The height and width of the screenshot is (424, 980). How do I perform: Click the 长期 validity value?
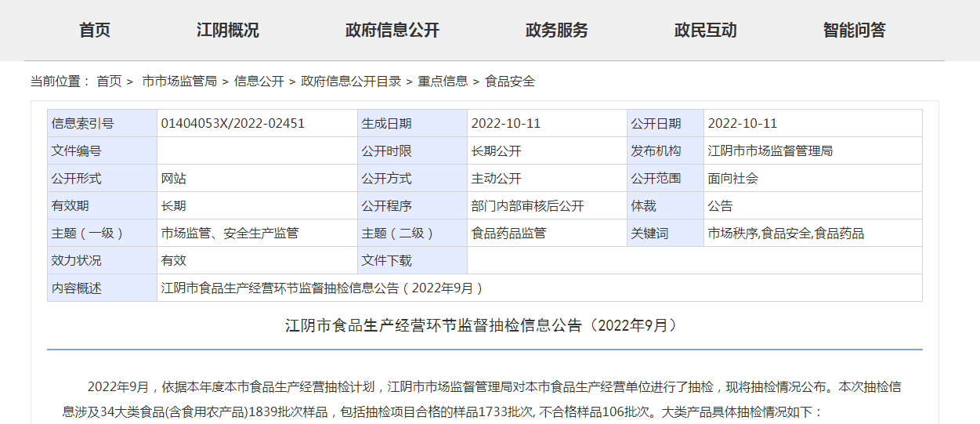click(x=173, y=206)
